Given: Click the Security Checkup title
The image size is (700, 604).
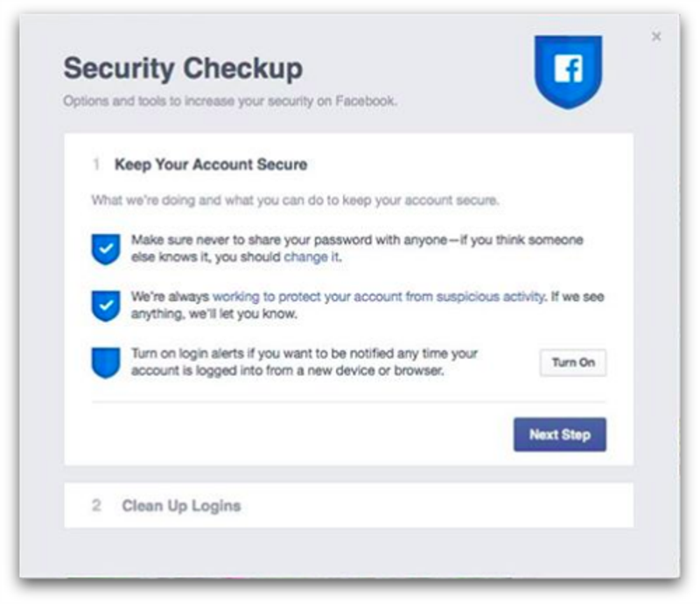Looking at the screenshot, I should [183, 68].
